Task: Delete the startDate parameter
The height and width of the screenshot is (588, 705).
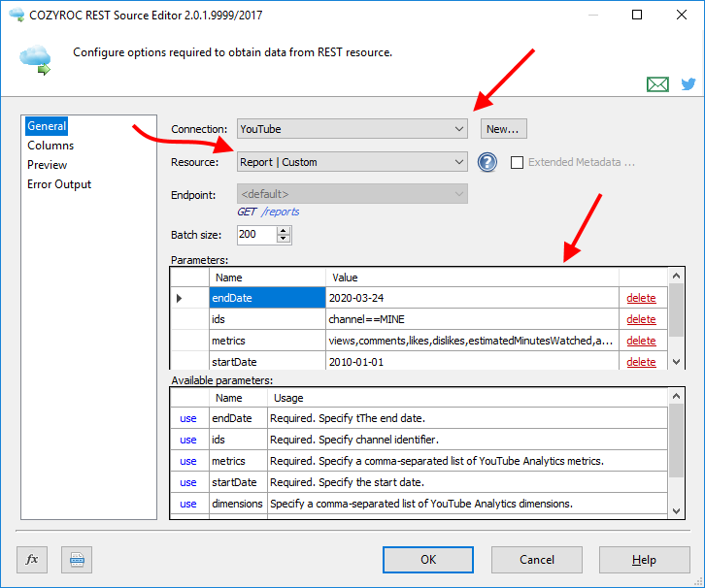Action: coord(641,362)
